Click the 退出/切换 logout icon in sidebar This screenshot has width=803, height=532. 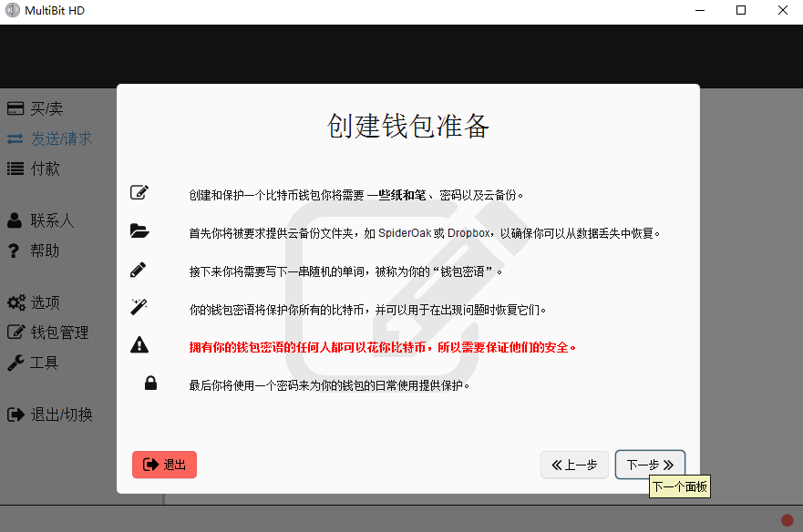pyautogui.click(x=15, y=414)
